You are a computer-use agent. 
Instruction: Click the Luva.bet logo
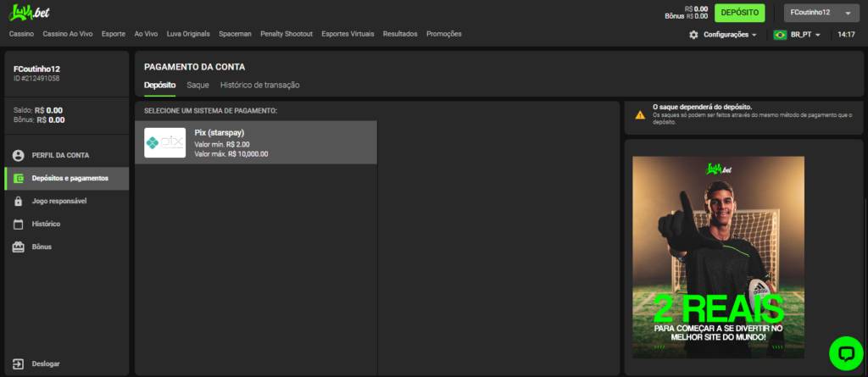pyautogui.click(x=31, y=13)
